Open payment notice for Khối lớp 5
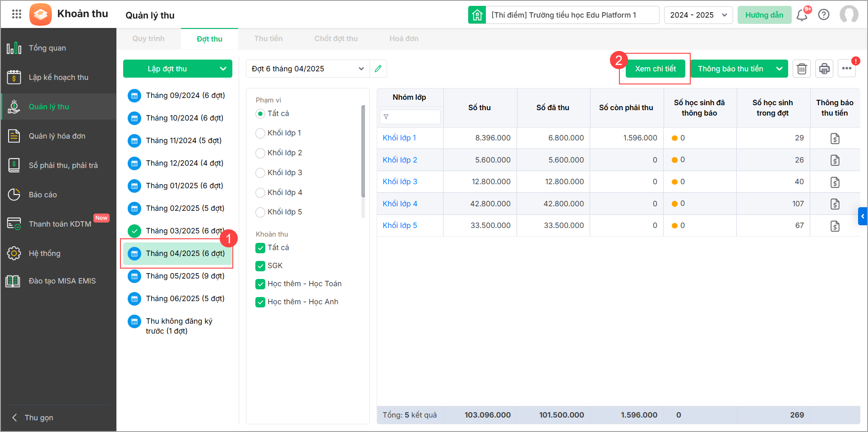Image resolution: width=868 pixels, height=432 pixels. (x=835, y=226)
